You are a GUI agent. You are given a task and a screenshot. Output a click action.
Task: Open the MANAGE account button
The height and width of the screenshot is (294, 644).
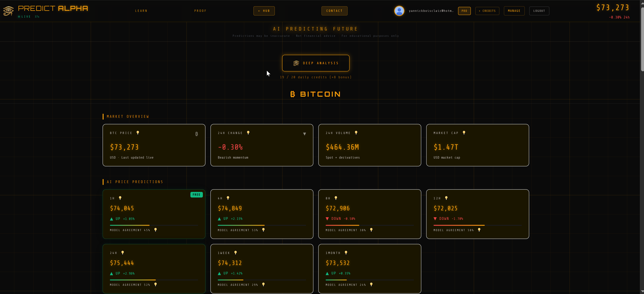pos(514,11)
